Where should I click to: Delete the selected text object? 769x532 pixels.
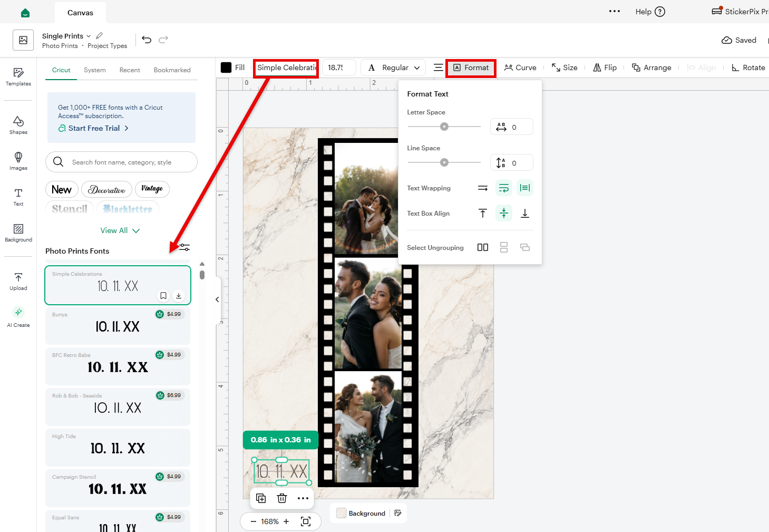tap(282, 498)
